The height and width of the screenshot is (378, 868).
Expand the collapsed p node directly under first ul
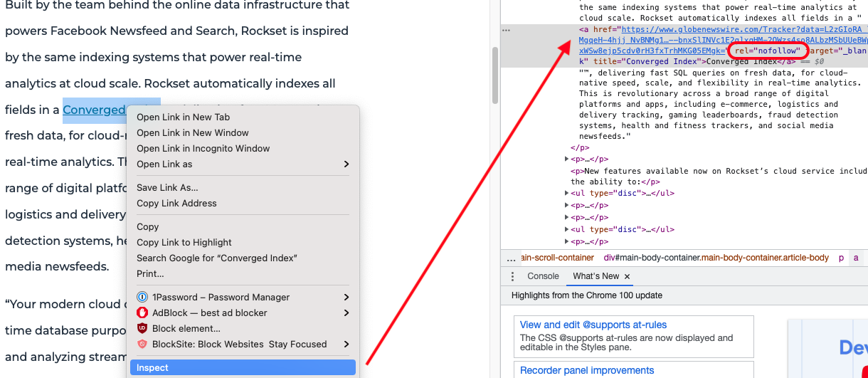pyautogui.click(x=567, y=205)
